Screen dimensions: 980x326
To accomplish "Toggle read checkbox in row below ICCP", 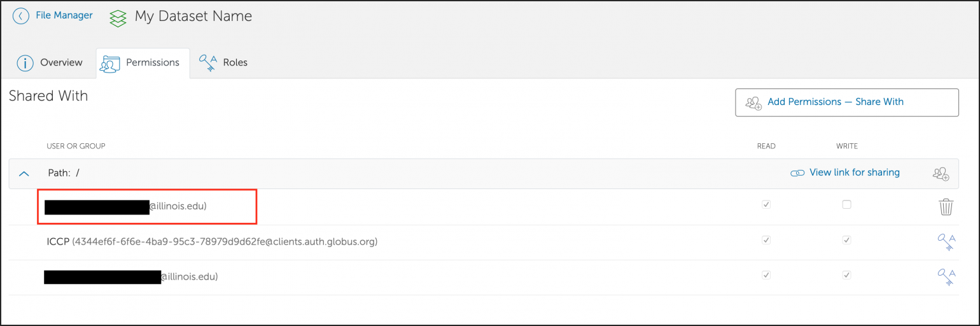I will click(x=766, y=275).
